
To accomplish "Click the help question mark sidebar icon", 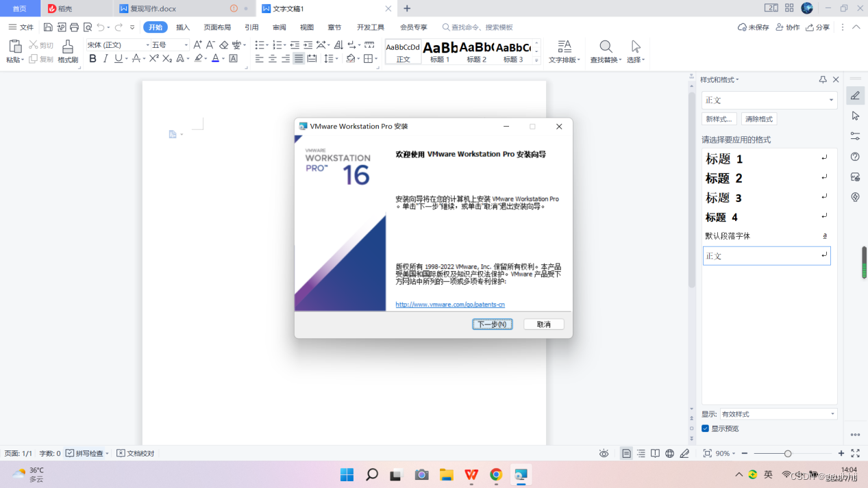I will pos(855,157).
